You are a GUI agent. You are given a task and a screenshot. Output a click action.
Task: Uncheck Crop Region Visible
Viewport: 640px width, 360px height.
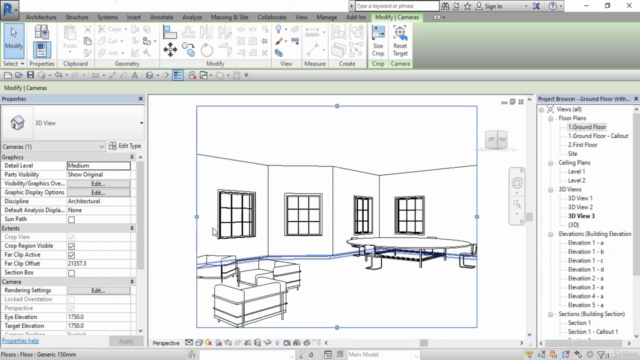71,246
